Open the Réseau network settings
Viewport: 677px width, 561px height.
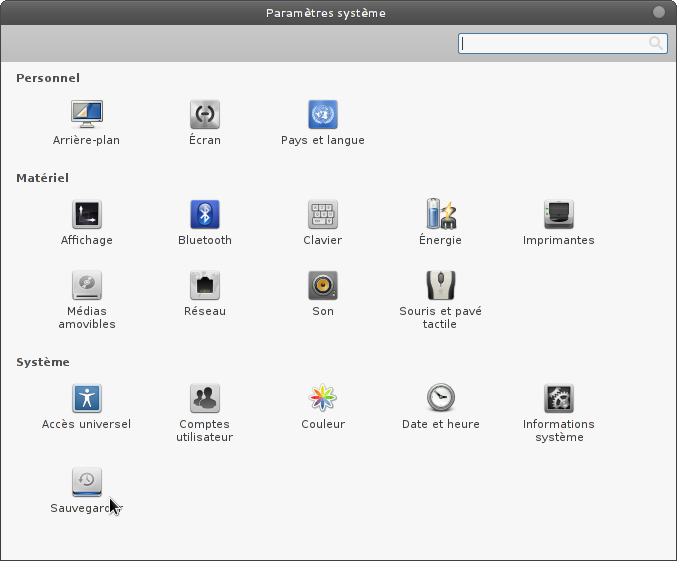(205, 285)
